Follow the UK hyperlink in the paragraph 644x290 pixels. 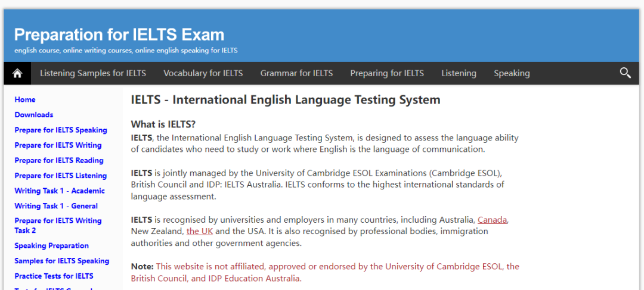(x=200, y=231)
